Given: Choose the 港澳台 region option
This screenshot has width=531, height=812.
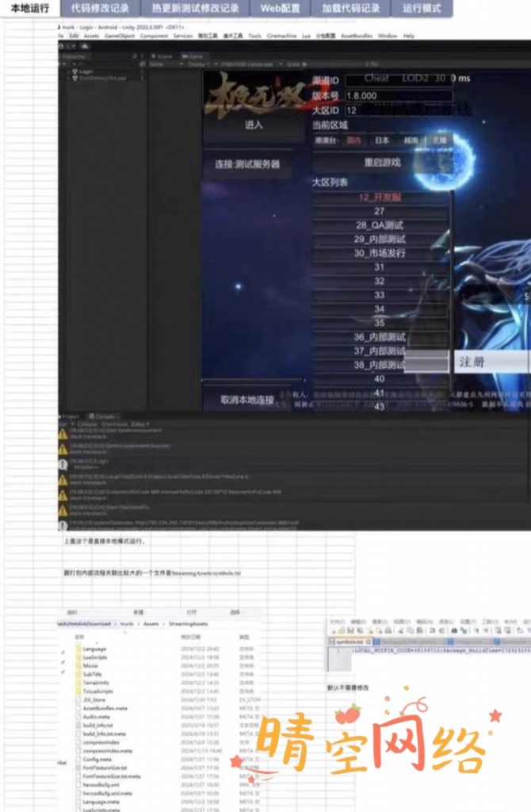Looking at the screenshot, I should pos(326,140).
